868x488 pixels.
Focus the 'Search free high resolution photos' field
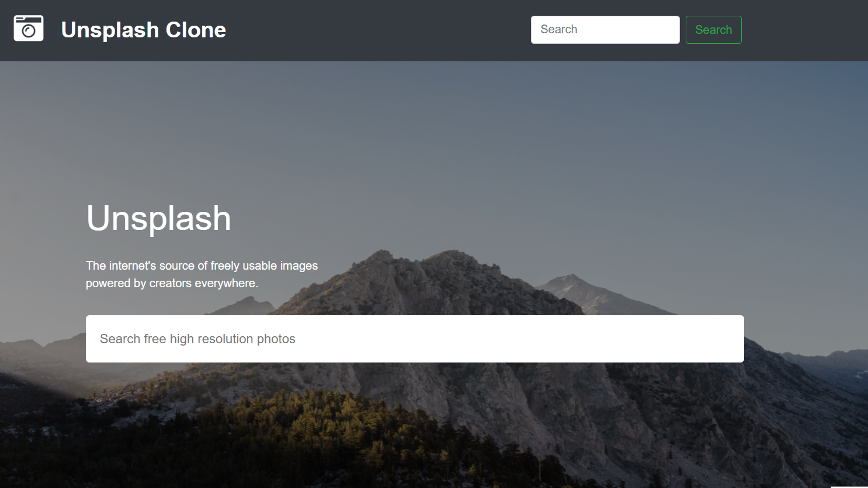[x=415, y=339]
